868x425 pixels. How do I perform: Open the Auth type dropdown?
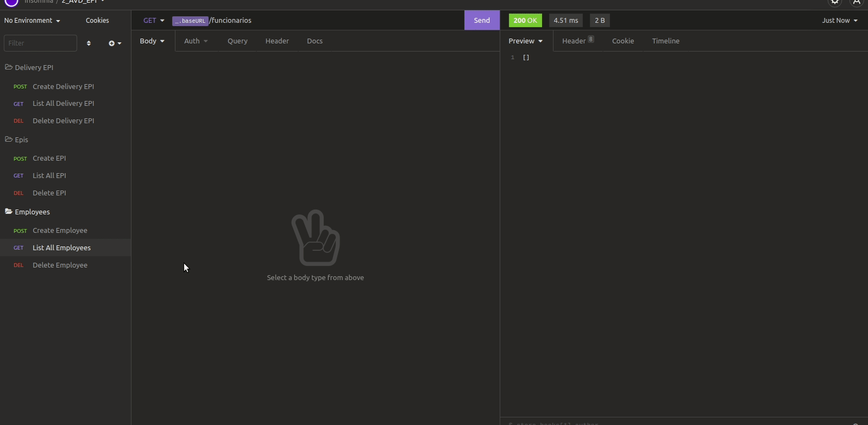[196, 41]
